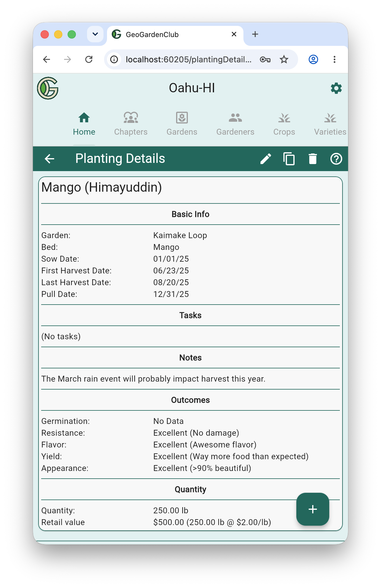Click the localhost address bar

188,59
